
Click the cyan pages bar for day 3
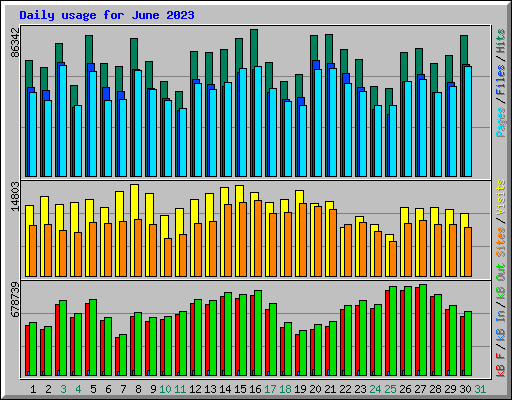(x=63, y=121)
